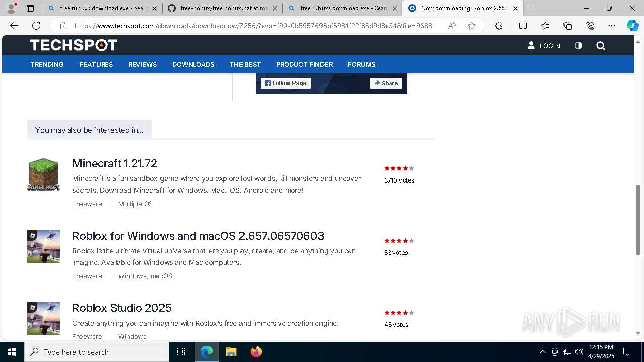
Task: Go to the Downloads section
Action: (193, 64)
